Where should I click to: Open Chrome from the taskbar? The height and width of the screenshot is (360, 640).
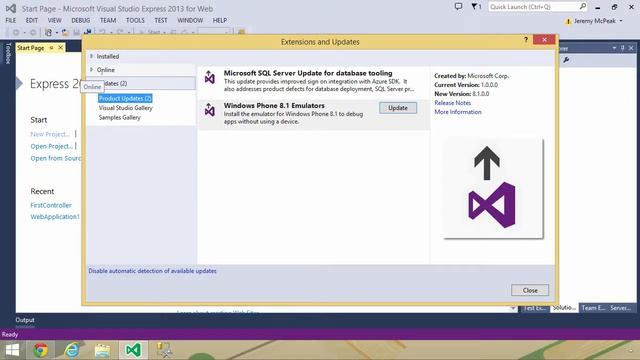[x=40, y=350]
